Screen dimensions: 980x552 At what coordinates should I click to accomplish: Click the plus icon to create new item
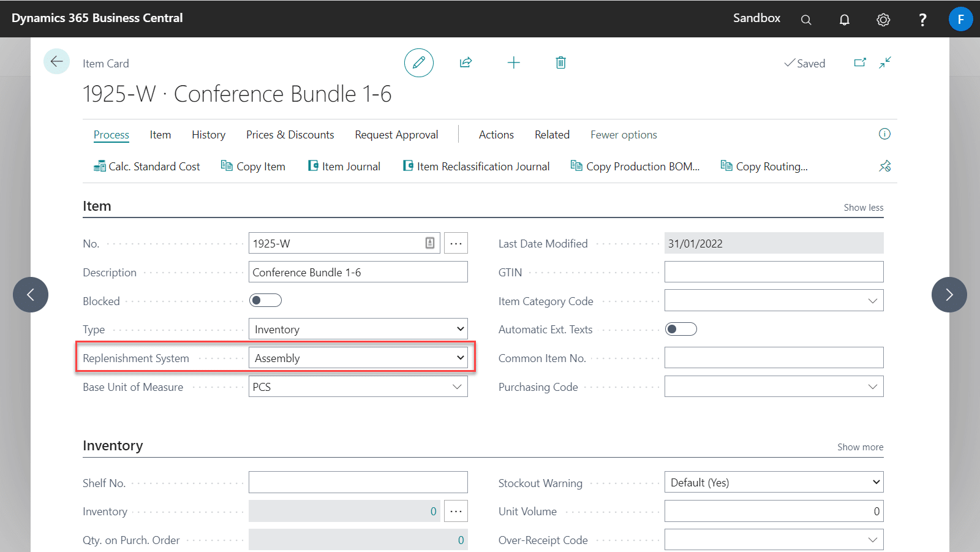coord(514,62)
